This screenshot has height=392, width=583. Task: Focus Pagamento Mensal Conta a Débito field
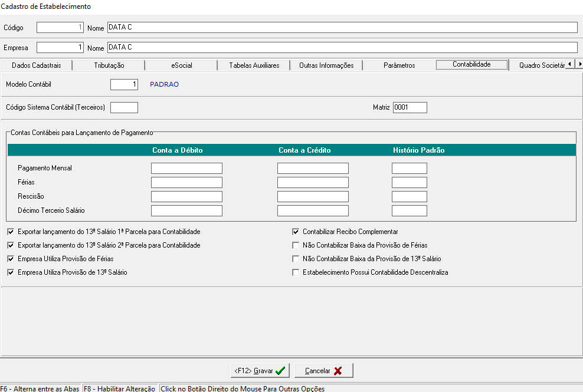pyautogui.click(x=186, y=169)
